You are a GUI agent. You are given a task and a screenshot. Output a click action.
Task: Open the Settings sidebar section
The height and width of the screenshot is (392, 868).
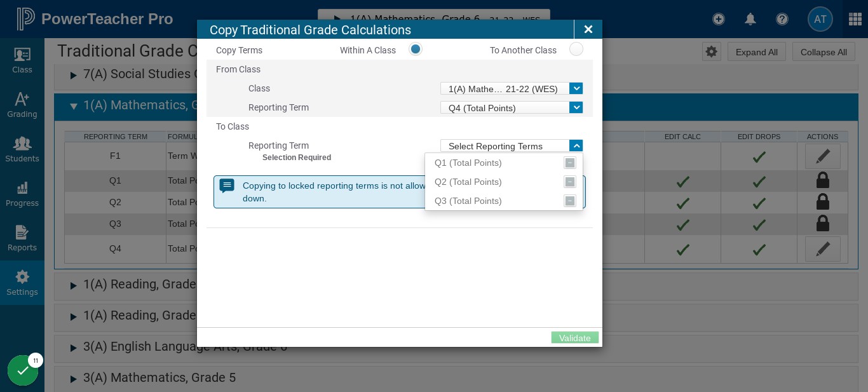[22, 283]
